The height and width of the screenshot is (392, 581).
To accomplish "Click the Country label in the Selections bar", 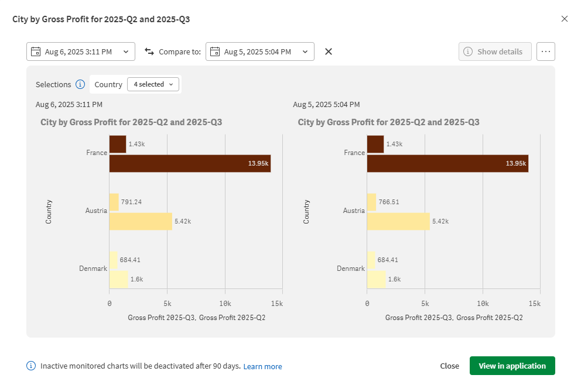I will click(x=108, y=84).
